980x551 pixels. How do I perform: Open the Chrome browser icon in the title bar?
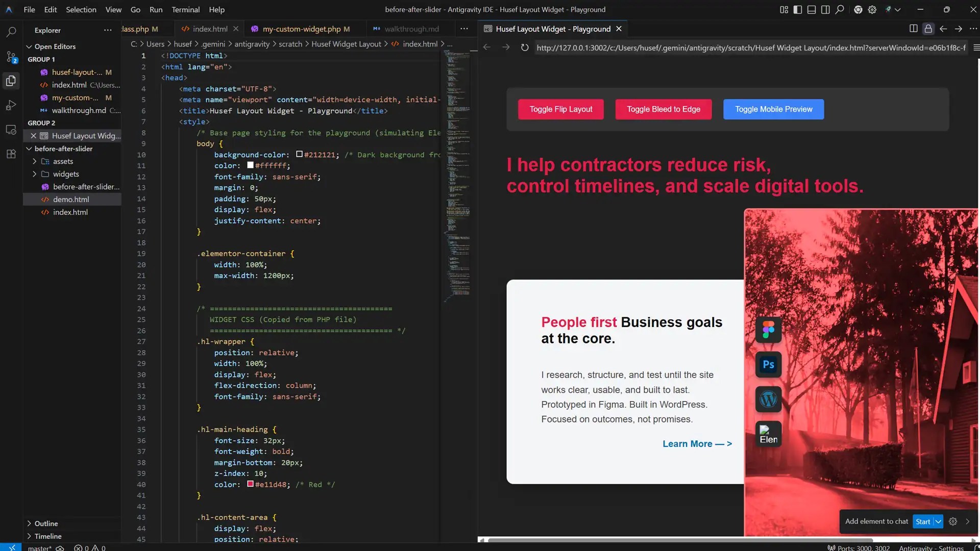pyautogui.click(x=858, y=10)
